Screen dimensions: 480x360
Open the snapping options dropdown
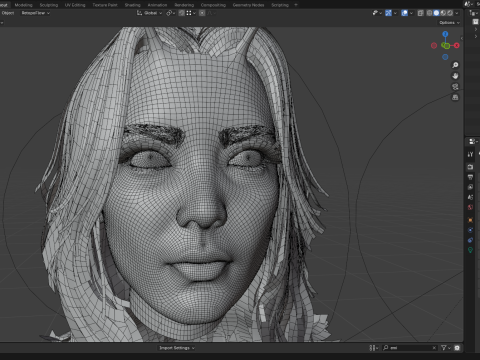191,13
